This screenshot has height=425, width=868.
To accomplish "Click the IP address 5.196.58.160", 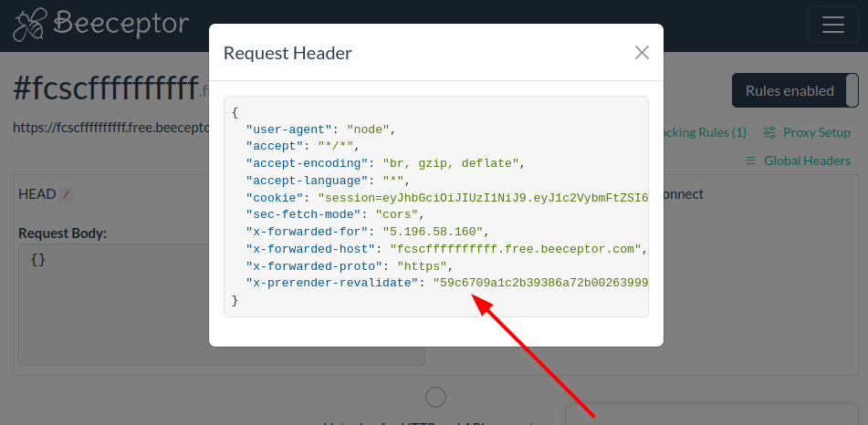I will [433, 232].
